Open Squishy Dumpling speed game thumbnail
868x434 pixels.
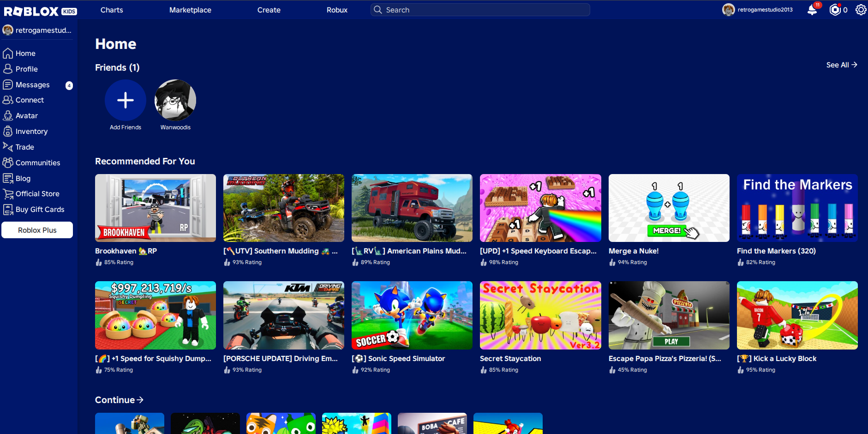click(156, 315)
